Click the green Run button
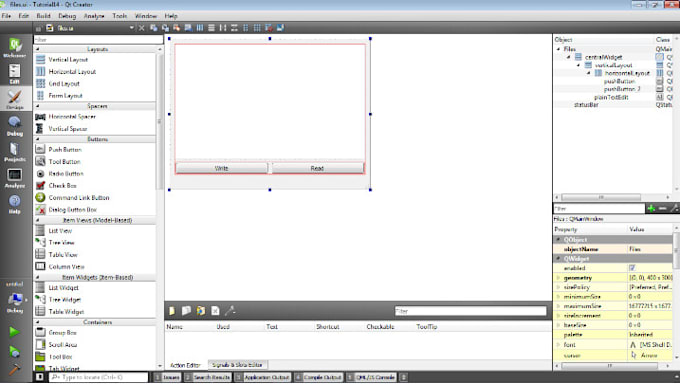The height and width of the screenshot is (384, 680). click(x=14, y=332)
